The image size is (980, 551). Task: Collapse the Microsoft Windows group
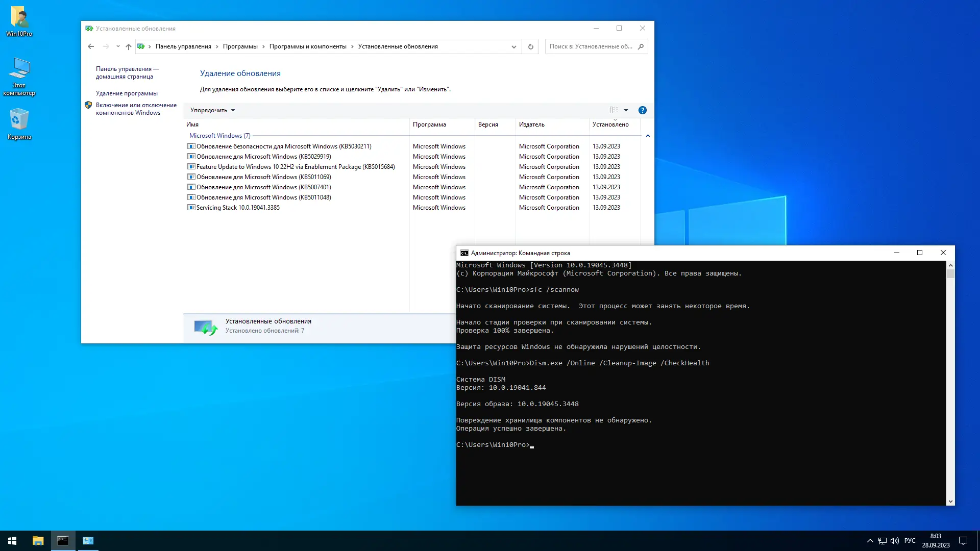pyautogui.click(x=648, y=136)
